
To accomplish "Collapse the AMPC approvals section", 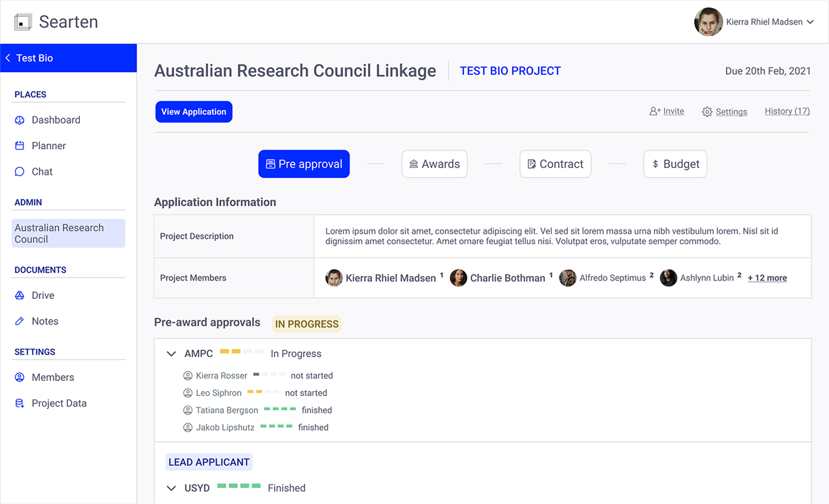I will 172,354.
